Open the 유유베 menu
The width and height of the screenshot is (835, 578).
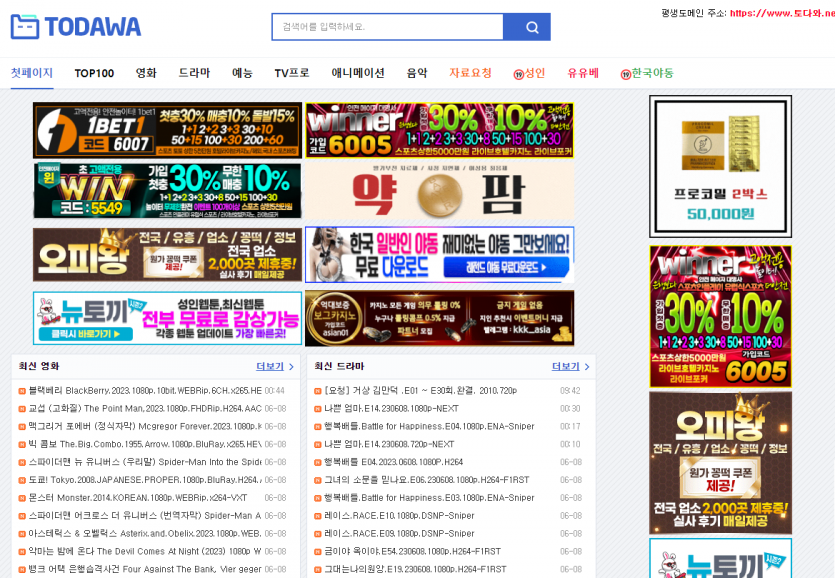click(x=583, y=73)
